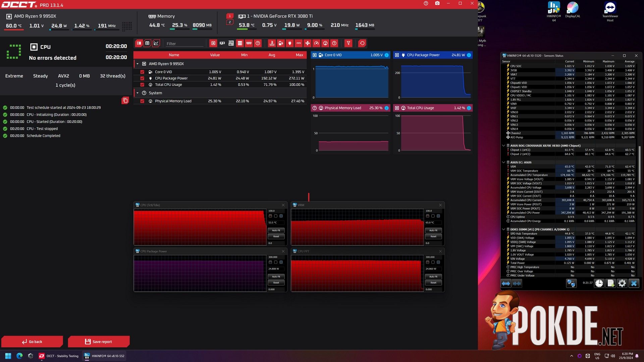Switch to the table-only view icon
Viewport: 644px width, 362px height.
[x=147, y=43]
